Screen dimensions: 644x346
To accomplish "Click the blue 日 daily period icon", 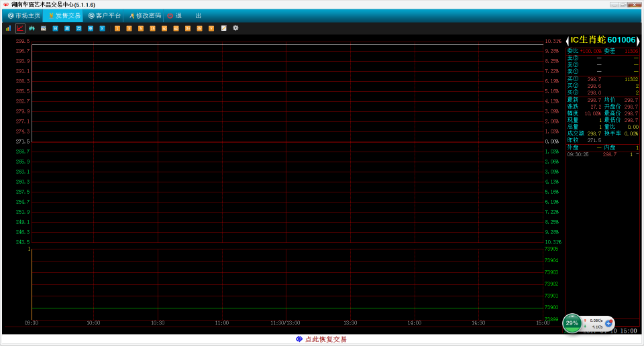I will click(55, 28).
